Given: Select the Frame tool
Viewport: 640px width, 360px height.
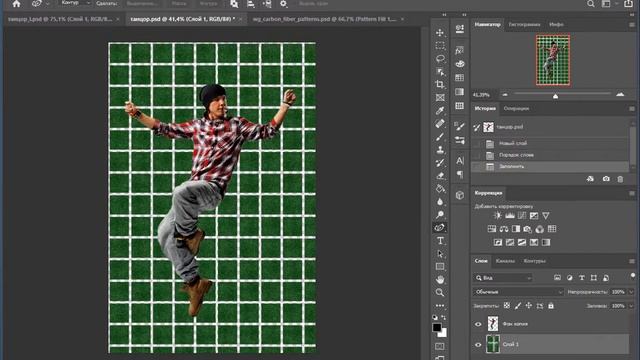Looking at the screenshot, I should [440, 98].
